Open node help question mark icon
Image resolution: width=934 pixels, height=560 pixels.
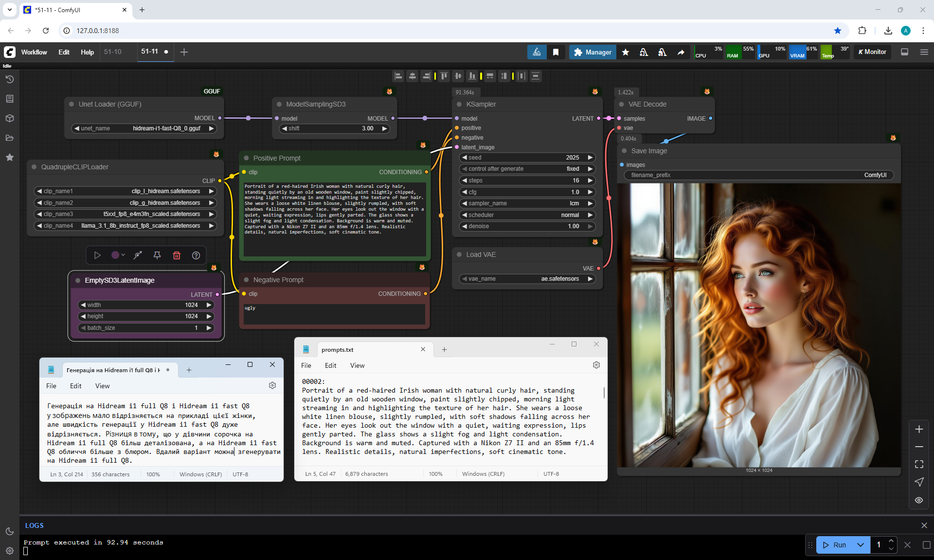[196, 255]
